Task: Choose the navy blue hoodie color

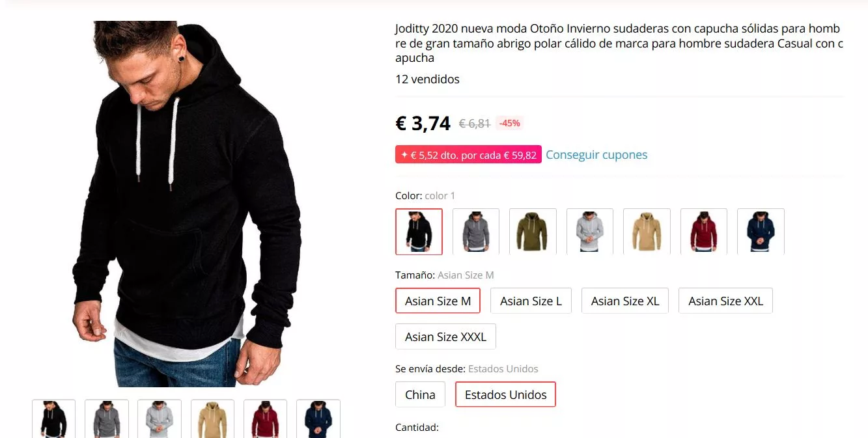Action: (761, 231)
